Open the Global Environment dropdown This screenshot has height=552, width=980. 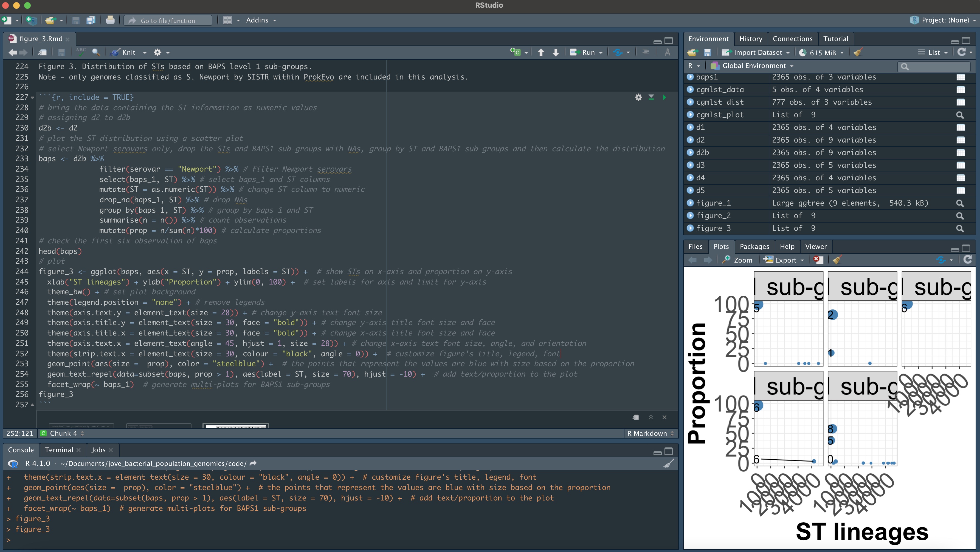tap(753, 66)
